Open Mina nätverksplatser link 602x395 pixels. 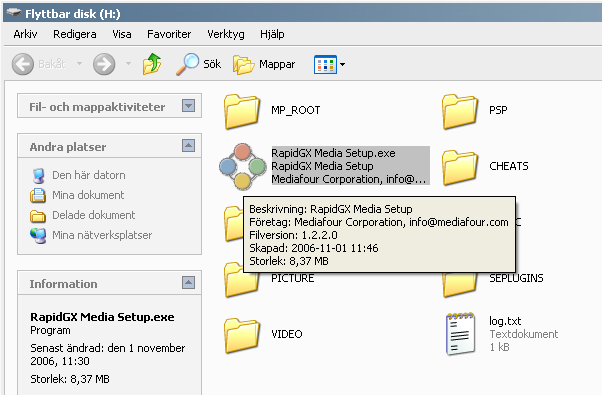click(102, 235)
